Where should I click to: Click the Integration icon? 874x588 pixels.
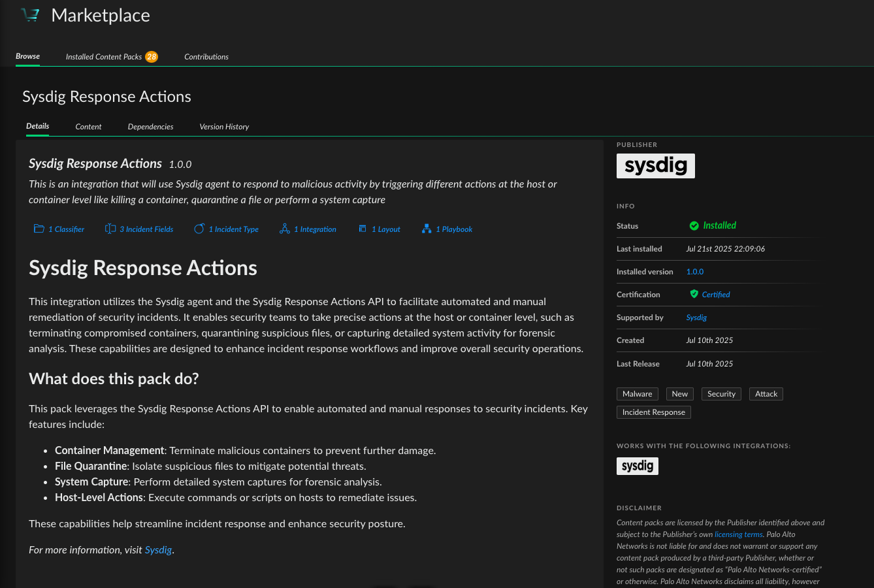(285, 229)
